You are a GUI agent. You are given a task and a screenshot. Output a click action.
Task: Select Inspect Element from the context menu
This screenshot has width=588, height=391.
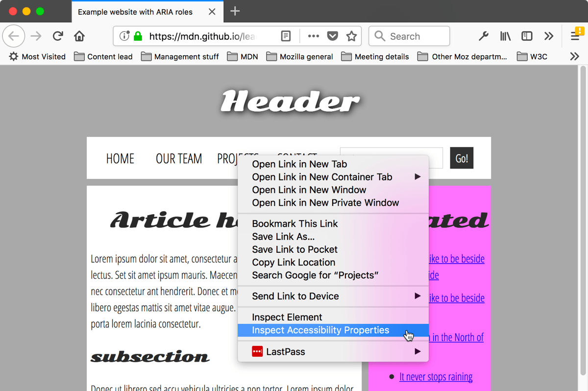287,317
